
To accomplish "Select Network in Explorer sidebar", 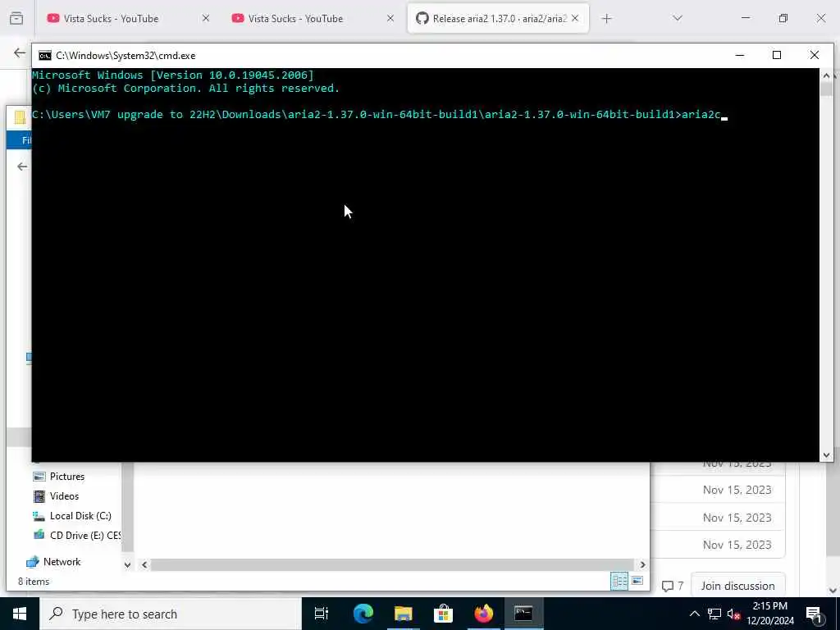I will point(62,561).
